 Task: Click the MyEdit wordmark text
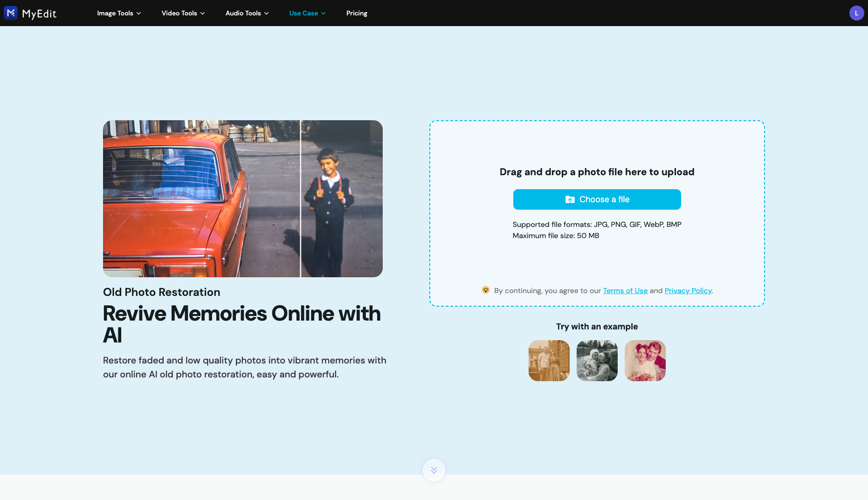(39, 14)
